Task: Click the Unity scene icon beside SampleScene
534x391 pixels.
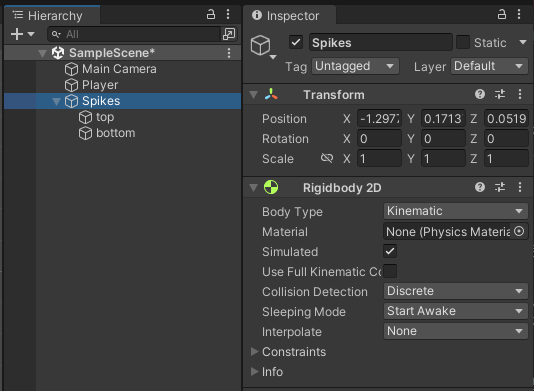Action: click(x=58, y=53)
